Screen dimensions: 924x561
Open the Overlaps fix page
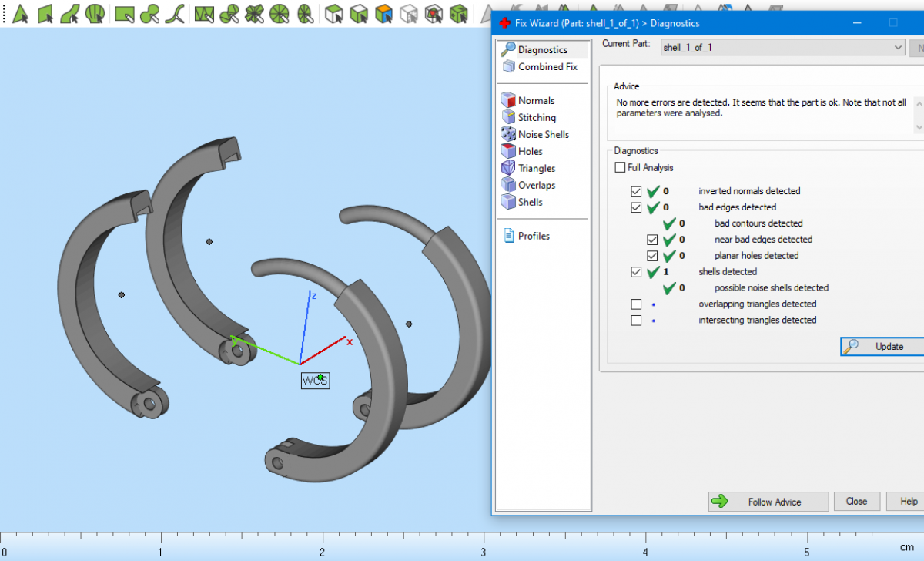pyautogui.click(x=536, y=185)
